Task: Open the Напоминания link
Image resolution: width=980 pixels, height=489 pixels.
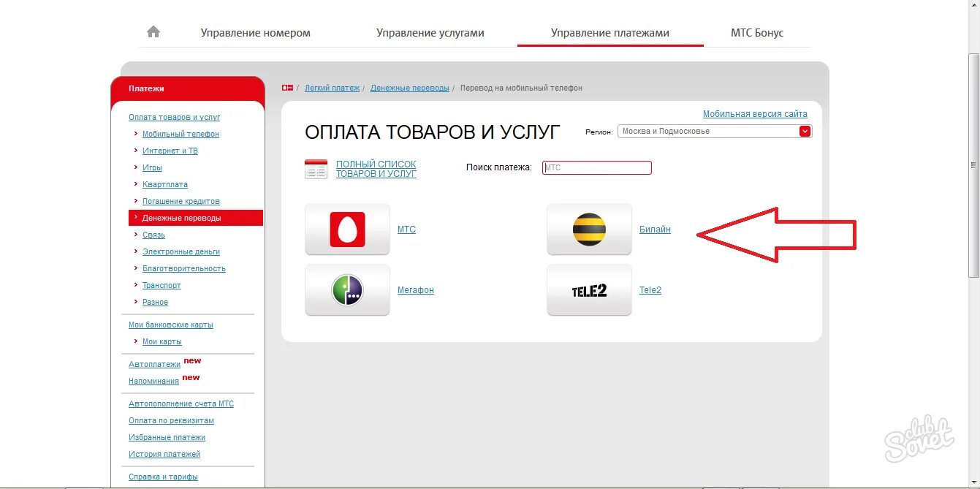Action: click(x=153, y=381)
